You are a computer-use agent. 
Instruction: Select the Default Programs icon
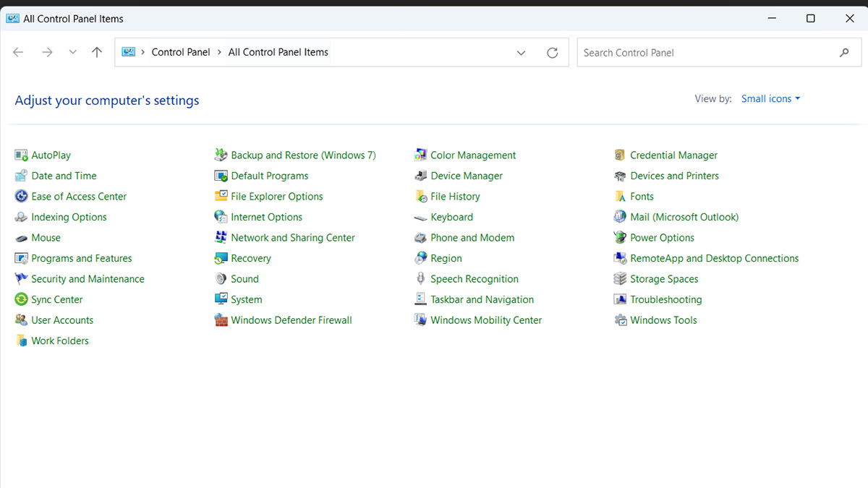coord(221,176)
